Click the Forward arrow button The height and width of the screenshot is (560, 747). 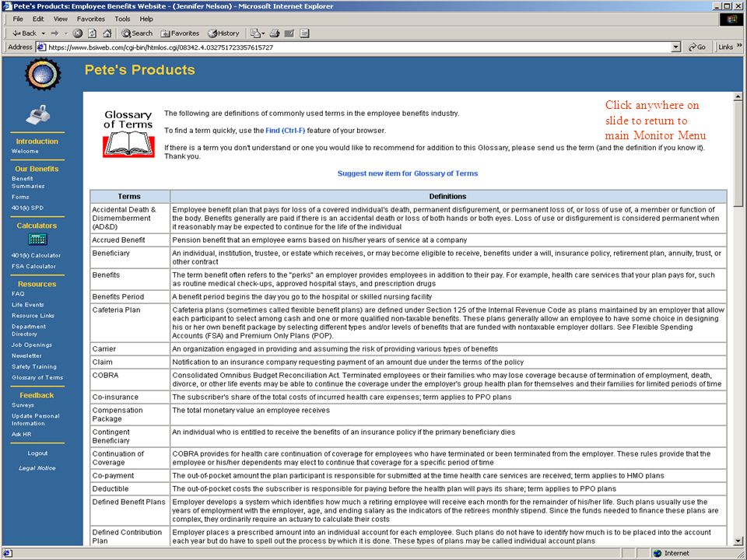pyautogui.click(x=54, y=33)
